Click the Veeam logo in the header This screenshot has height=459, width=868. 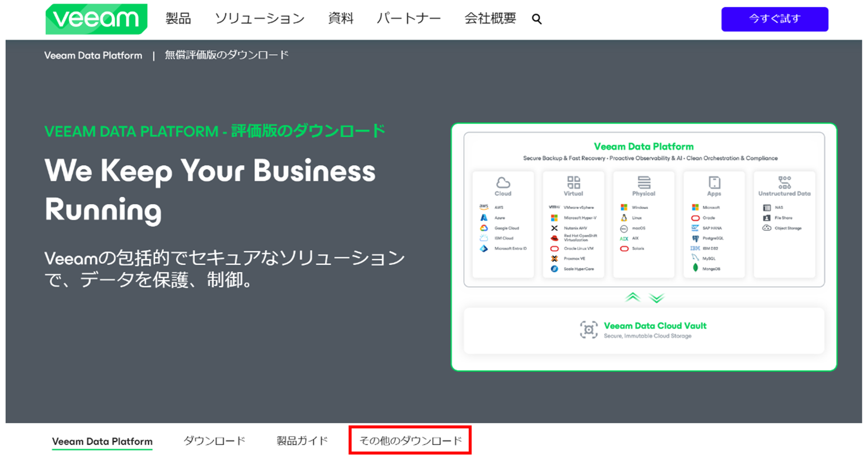coord(95,18)
